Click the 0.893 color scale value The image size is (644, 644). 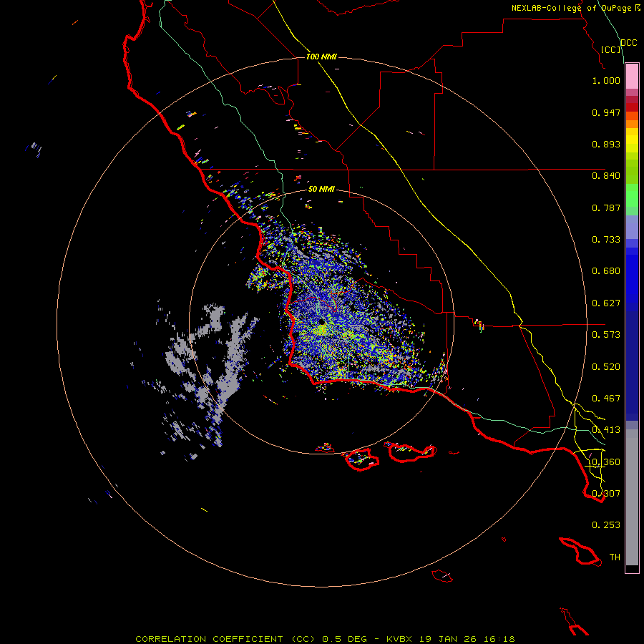click(x=606, y=144)
